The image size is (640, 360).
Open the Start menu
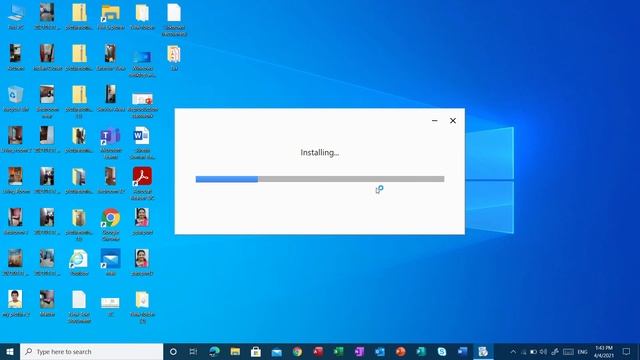click(x=10, y=351)
